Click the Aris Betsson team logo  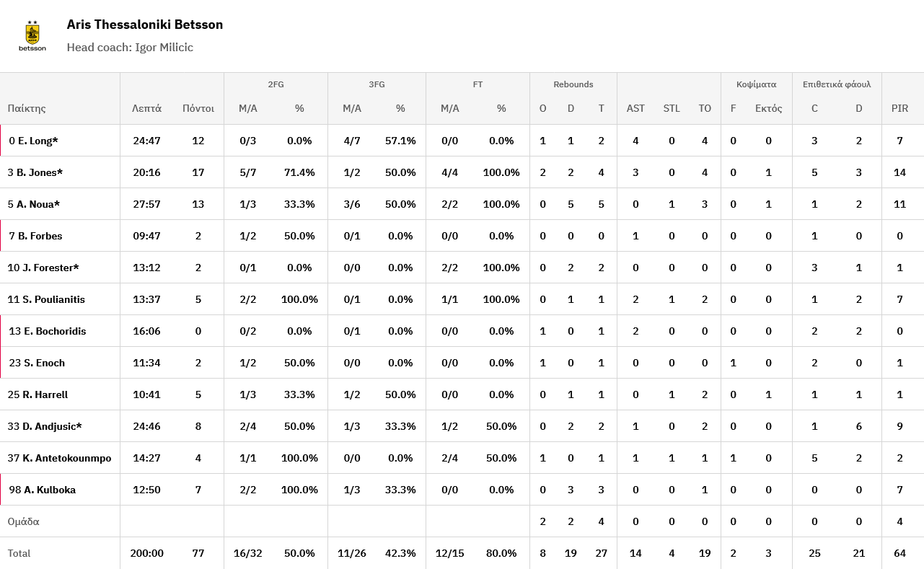click(x=32, y=36)
